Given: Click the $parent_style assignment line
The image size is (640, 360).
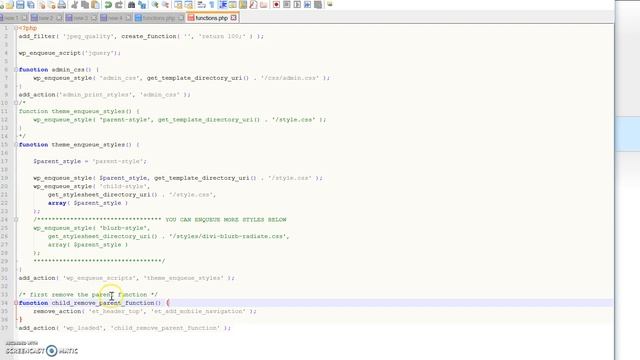Looking at the screenshot, I should 90,161.
